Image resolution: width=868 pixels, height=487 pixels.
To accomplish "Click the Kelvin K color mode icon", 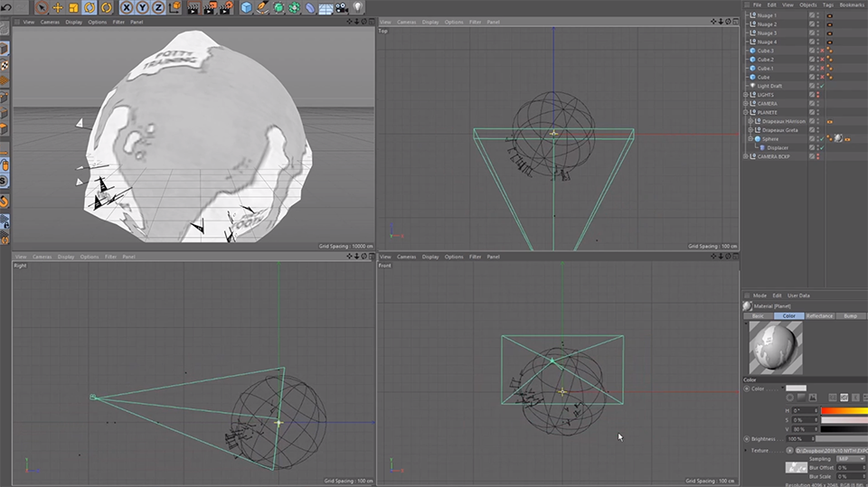I will click(855, 398).
